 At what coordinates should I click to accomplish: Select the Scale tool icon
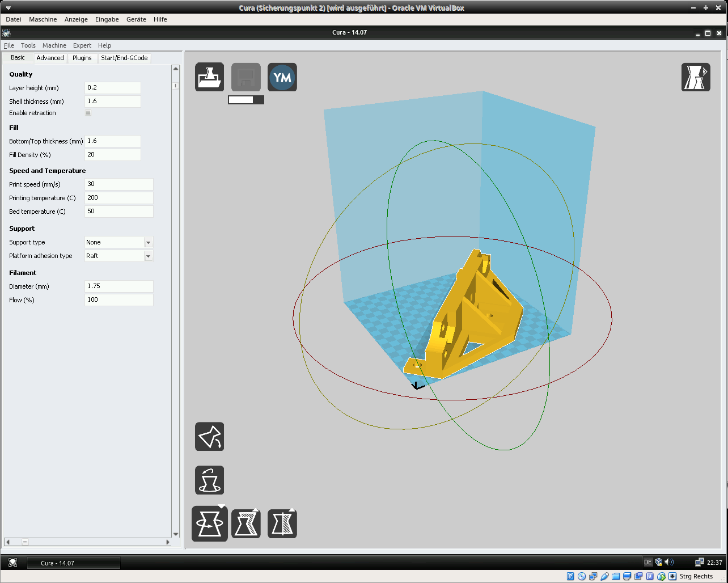pos(246,523)
